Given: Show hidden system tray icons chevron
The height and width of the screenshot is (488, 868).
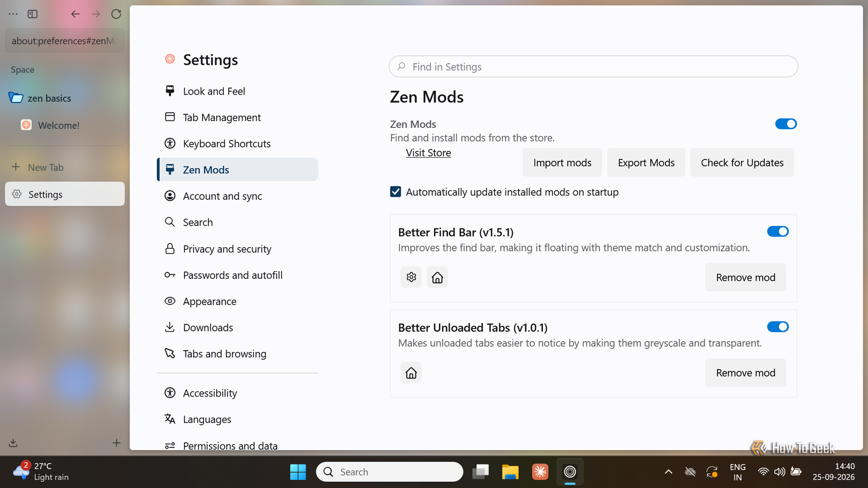Looking at the screenshot, I should (x=669, y=472).
